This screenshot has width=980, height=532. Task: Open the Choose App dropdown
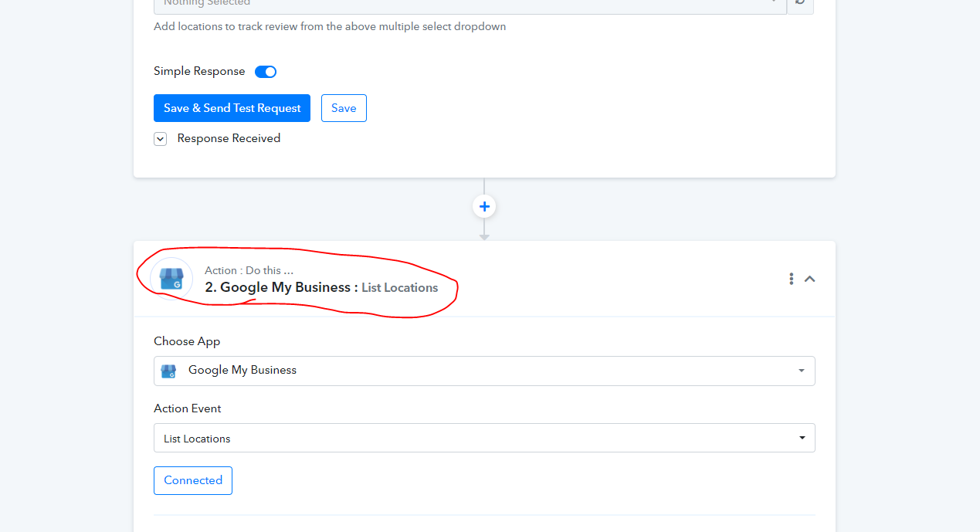coord(484,371)
